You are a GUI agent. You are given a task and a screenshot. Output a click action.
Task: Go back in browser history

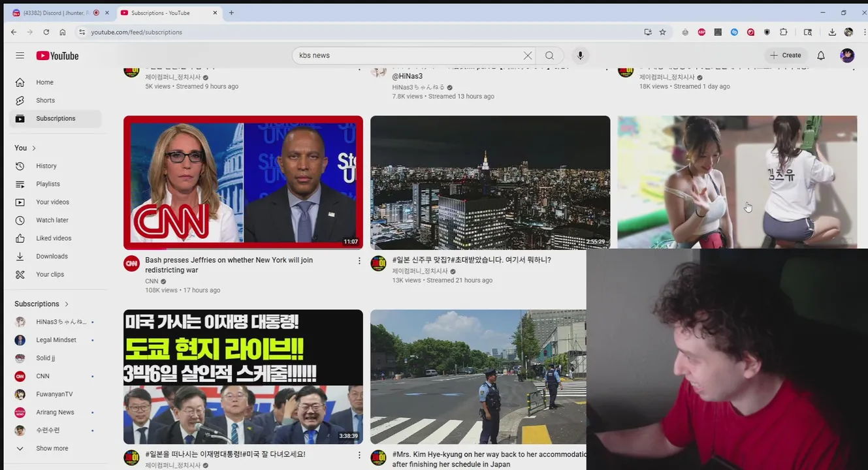tap(14, 32)
